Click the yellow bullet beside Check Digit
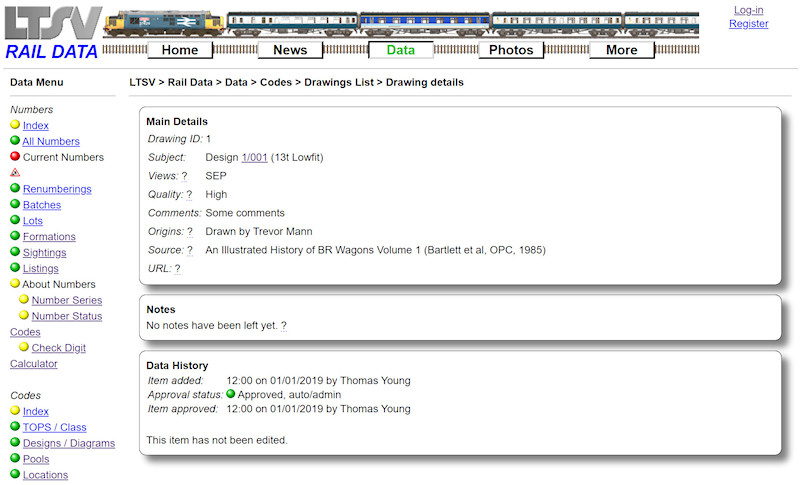Screen dimensions: 800x485 point(24,347)
